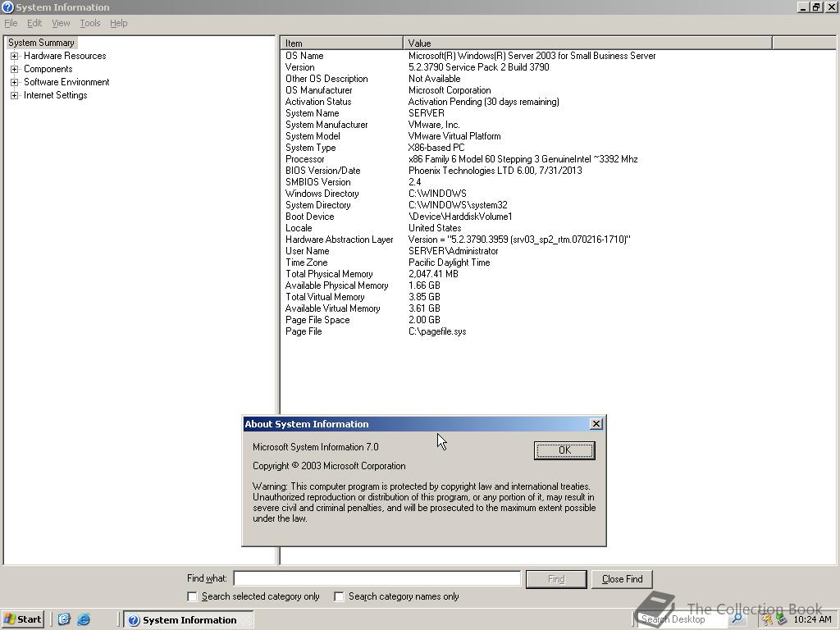Click the leftmost system tray icon

click(768, 620)
